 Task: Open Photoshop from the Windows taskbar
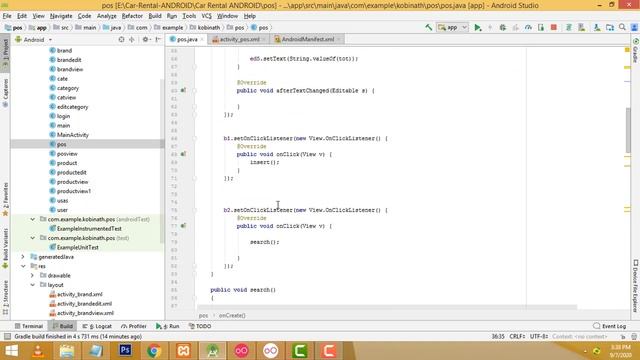click(x=125, y=351)
